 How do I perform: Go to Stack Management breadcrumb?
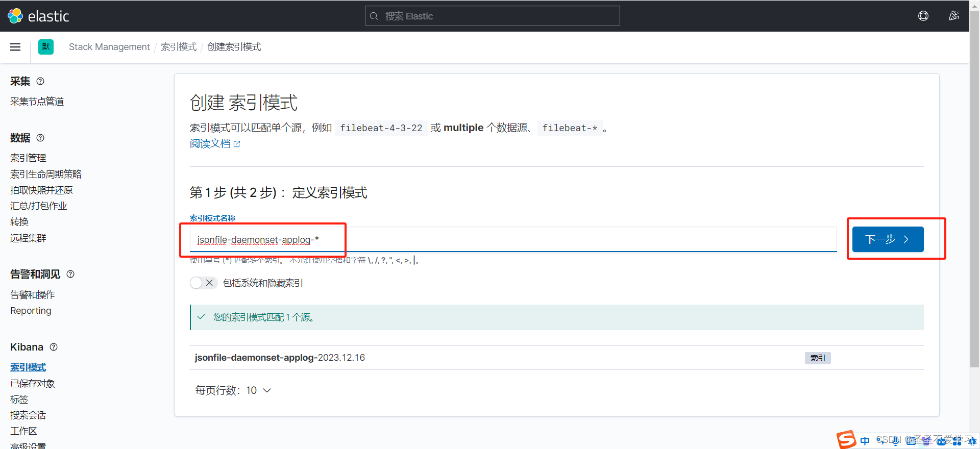[109, 47]
